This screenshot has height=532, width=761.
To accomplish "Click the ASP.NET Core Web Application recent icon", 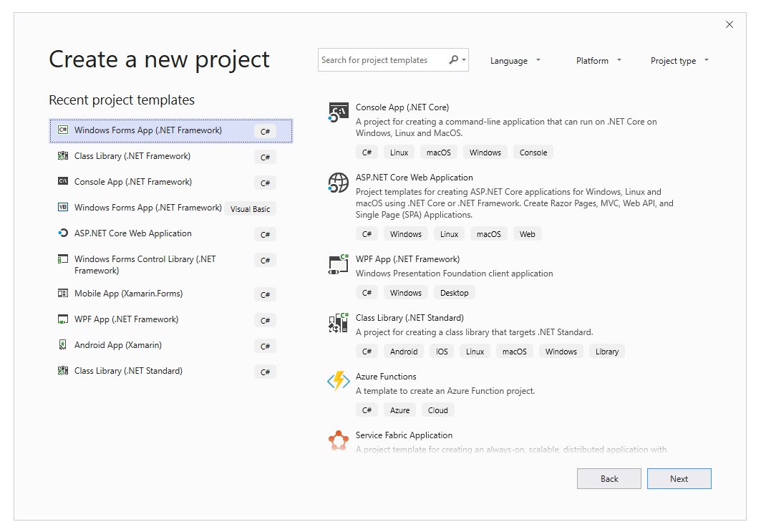I will pyautogui.click(x=62, y=233).
